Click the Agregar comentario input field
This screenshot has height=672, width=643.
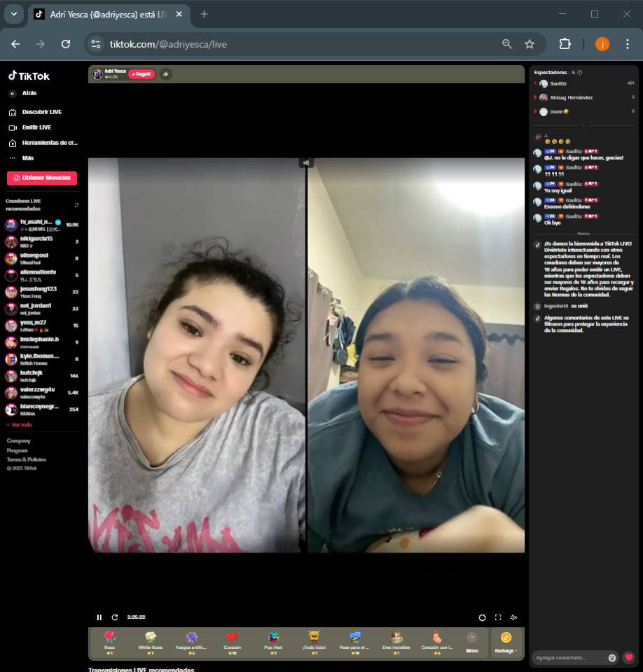click(569, 657)
